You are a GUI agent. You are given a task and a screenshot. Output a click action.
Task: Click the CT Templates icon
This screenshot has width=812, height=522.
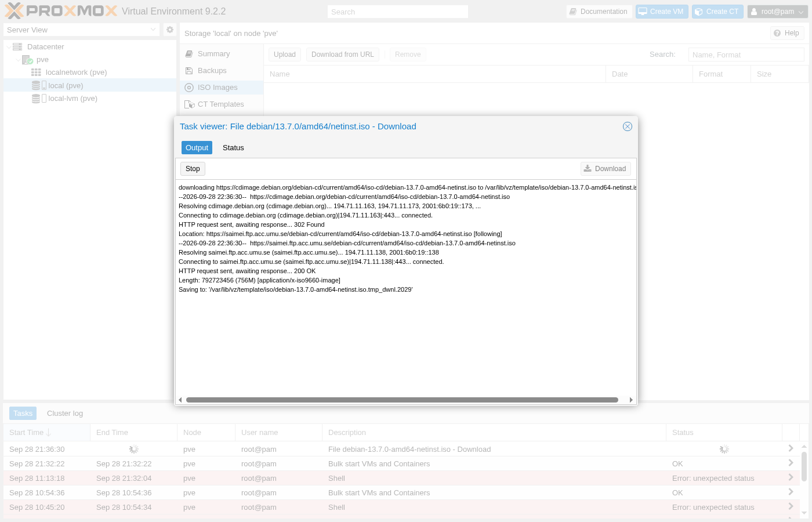189,104
